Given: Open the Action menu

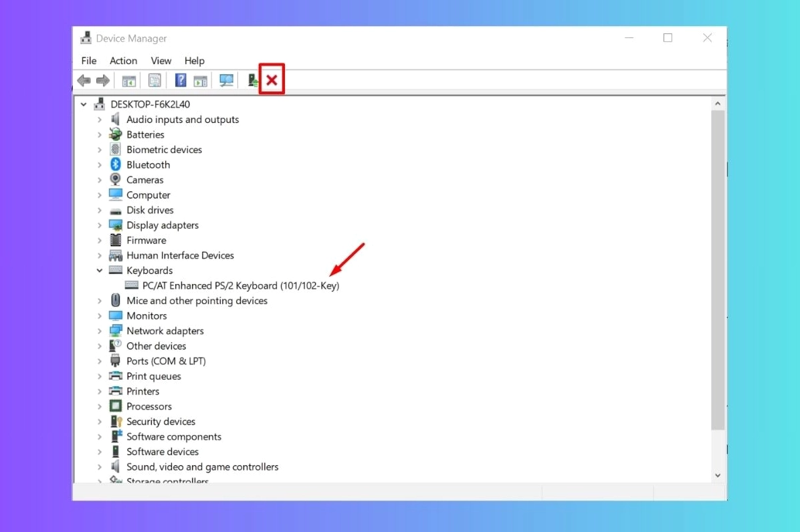Looking at the screenshot, I should [123, 61].
